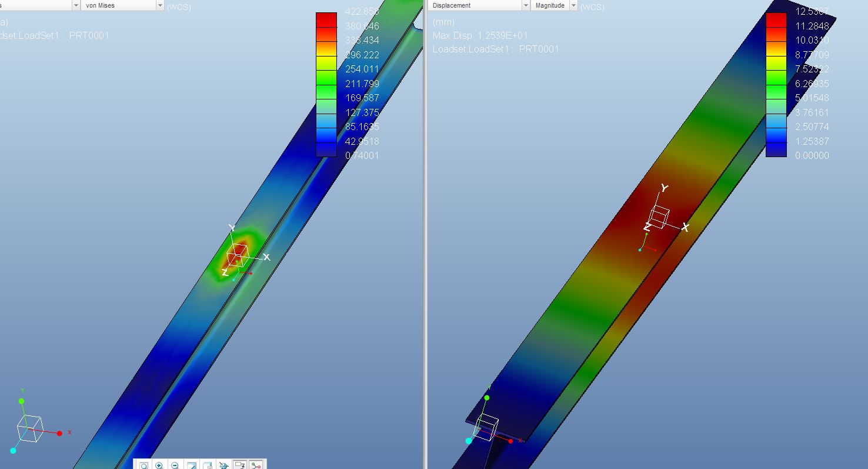Click the stress legend value 211.799
The width and height of the screenshot is (868, 469).
pyautogui.click(x=362, y=84)
